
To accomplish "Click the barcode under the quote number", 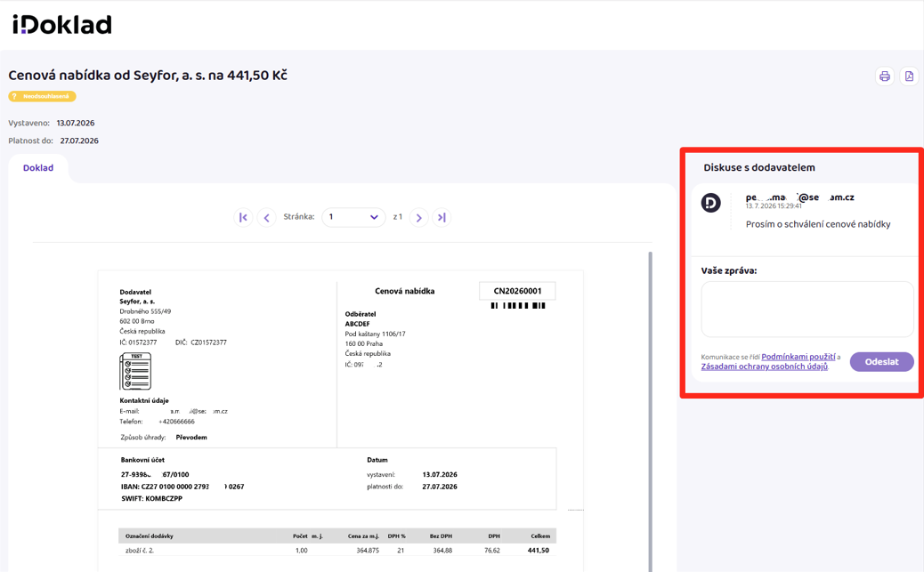I will click(x=518, y=306).
